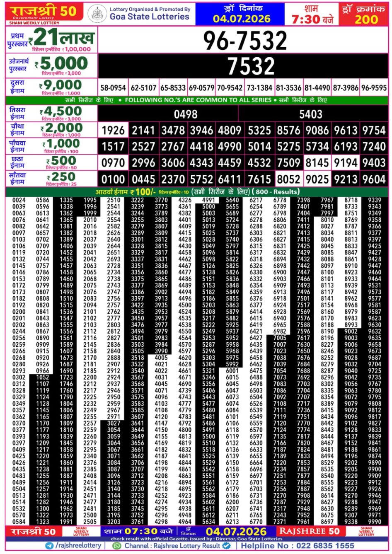Select second prize number 58-0954
Viewport: 392px width, 554px height.
(113, 88)
